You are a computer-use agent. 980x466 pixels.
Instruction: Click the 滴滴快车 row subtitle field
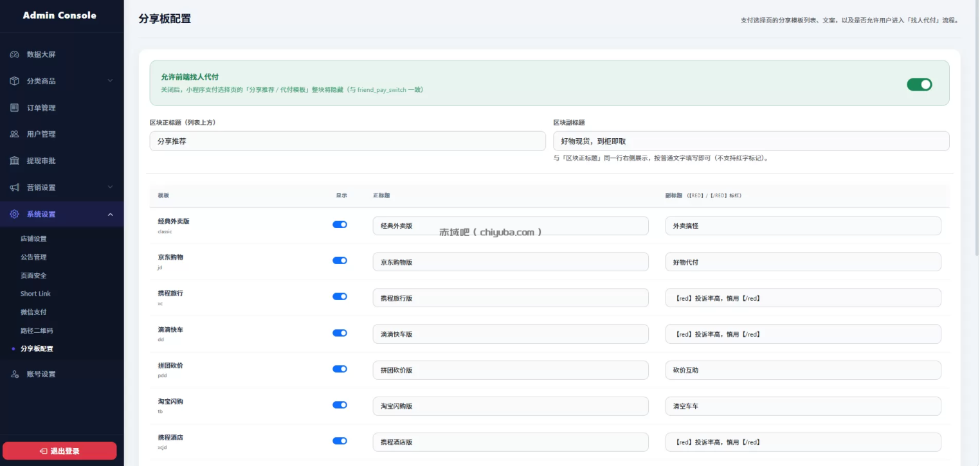[x=803, y=334]
